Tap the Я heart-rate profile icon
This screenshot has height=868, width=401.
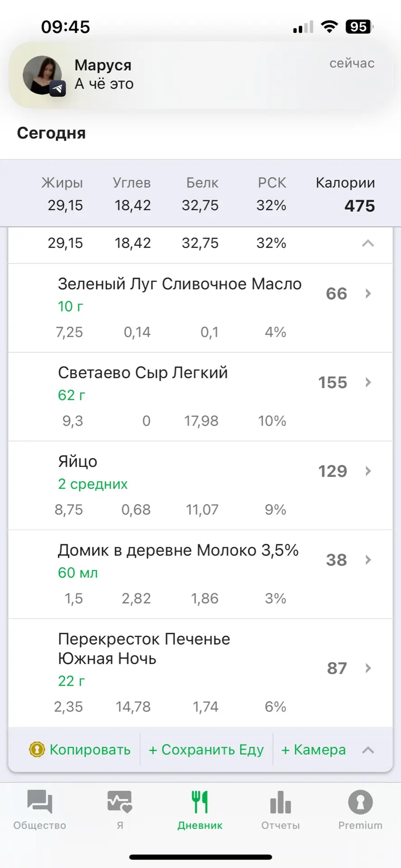point(120,802)
